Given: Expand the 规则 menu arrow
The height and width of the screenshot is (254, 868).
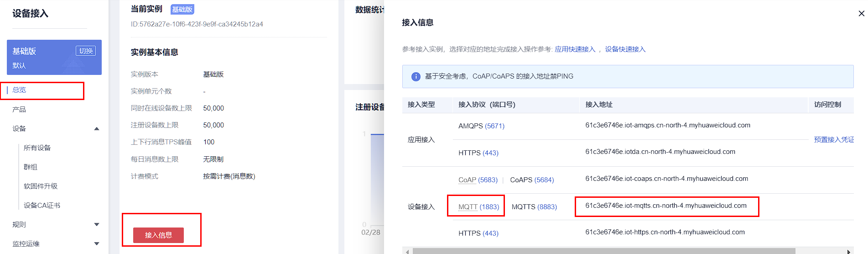Looking at the screenshot, I should 97,225.
